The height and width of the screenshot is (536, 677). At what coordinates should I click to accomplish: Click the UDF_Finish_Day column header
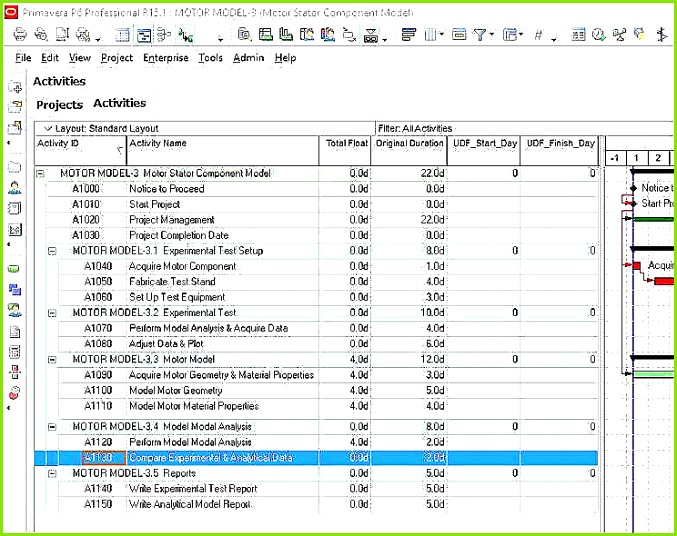(560, 150)
